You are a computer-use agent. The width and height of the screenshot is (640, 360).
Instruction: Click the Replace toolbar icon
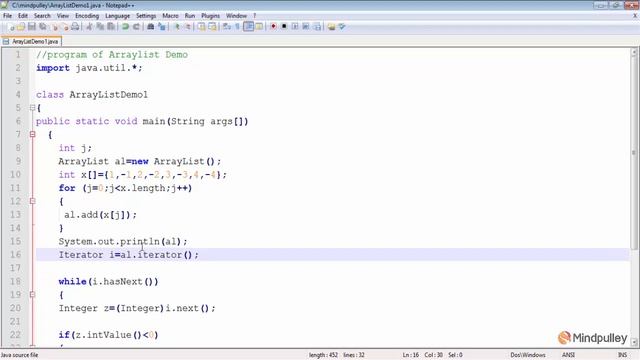pos(162,27)
